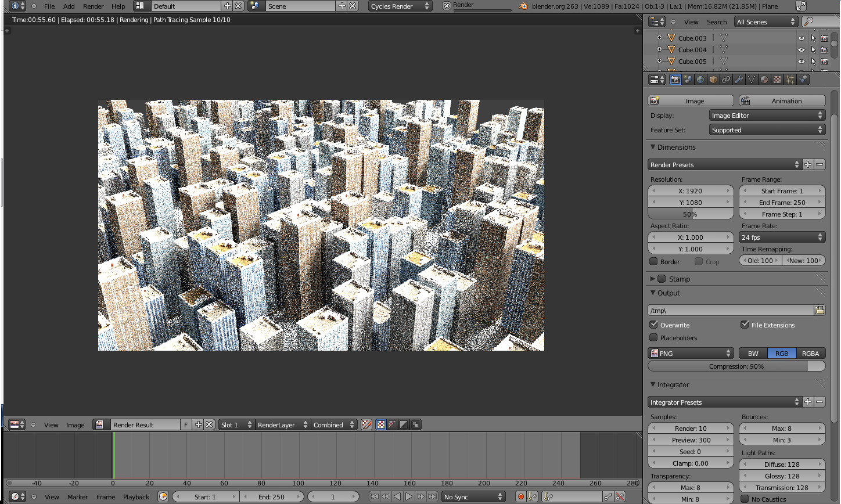Toggle visibility of Cube.005
The height and width of the screenshot is (504, 841).
pos(802,62)
